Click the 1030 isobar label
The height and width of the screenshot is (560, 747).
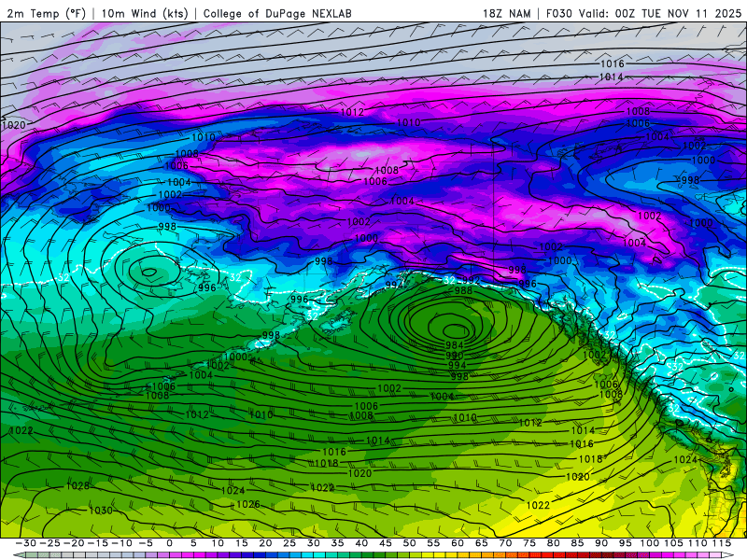[101, 511]
